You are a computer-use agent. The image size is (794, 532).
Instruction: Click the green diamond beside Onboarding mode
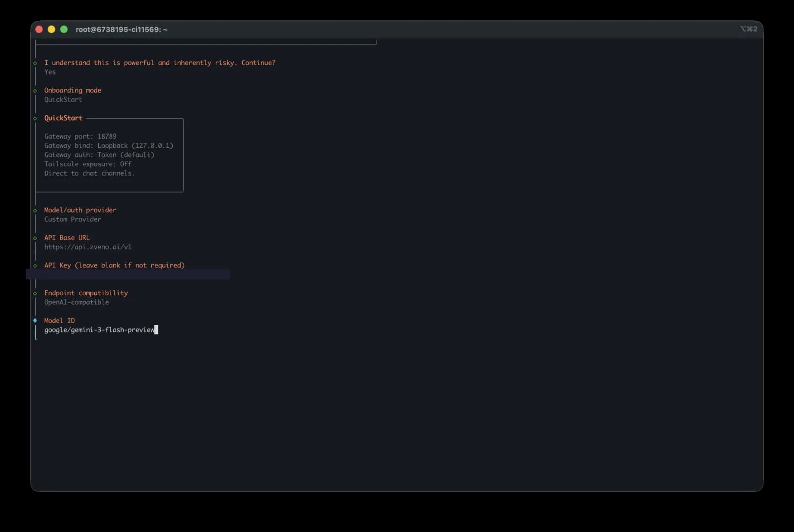click(35, 91)
